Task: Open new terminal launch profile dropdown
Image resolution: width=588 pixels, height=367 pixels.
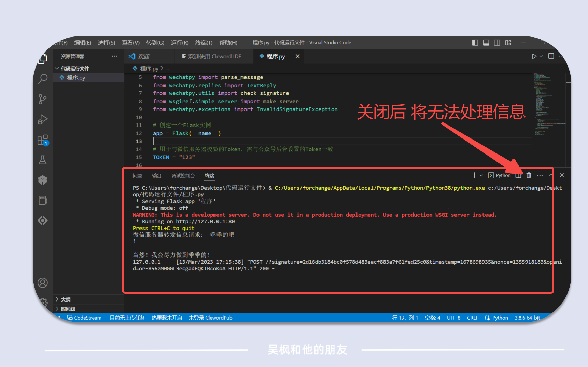Action: [481, 175]
